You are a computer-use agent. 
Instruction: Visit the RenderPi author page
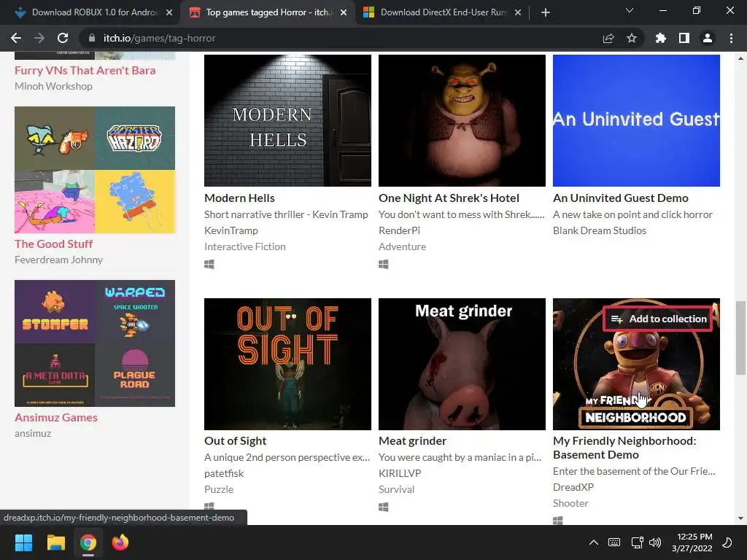[x=399, y=230]
